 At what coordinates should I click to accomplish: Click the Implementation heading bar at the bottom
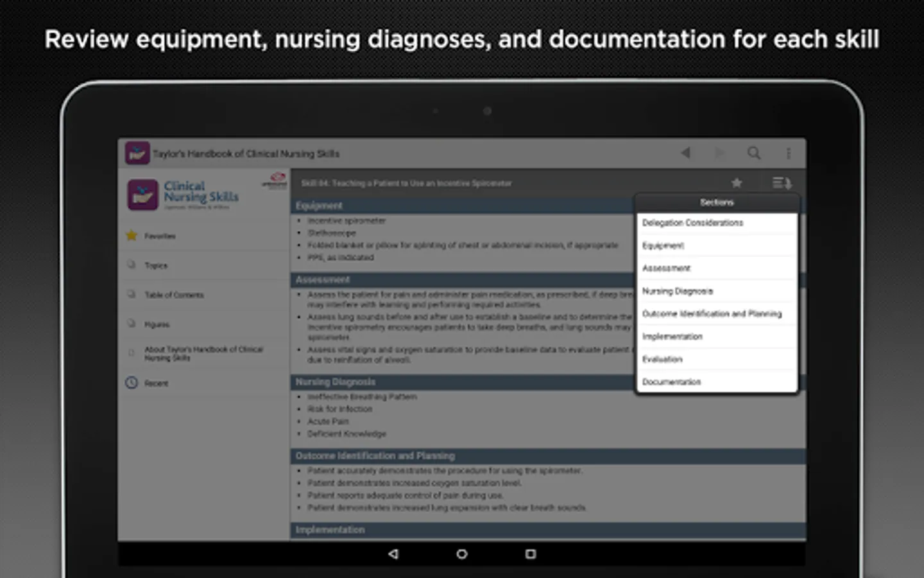tap(548, 530)
